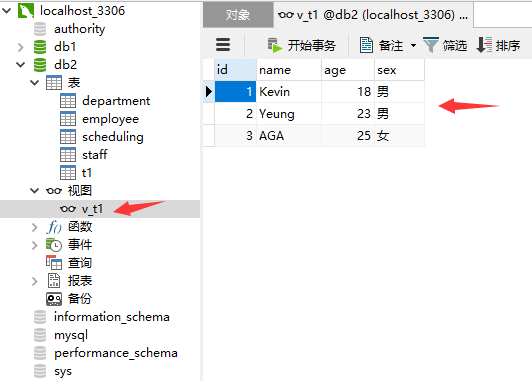Click the green db2 database icon
532x381 pixels.
[x=40, y=65]
